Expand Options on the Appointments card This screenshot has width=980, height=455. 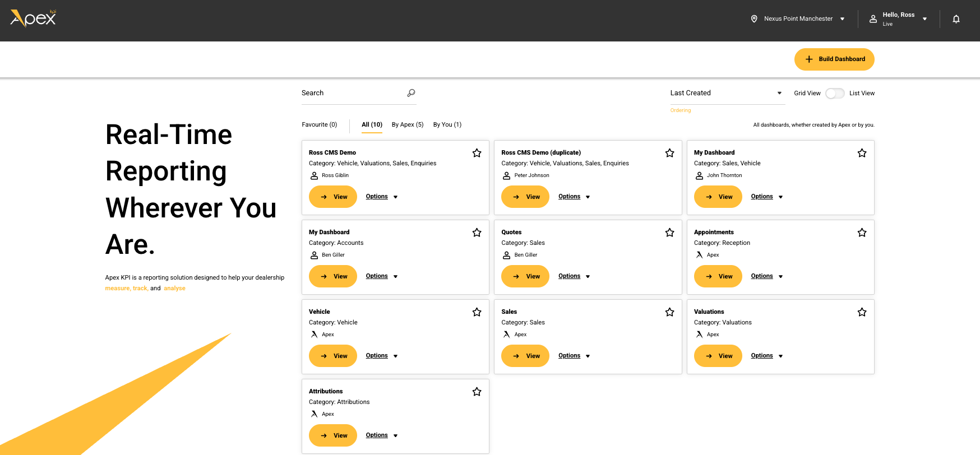pyautogui.click(x=767, y=276)
